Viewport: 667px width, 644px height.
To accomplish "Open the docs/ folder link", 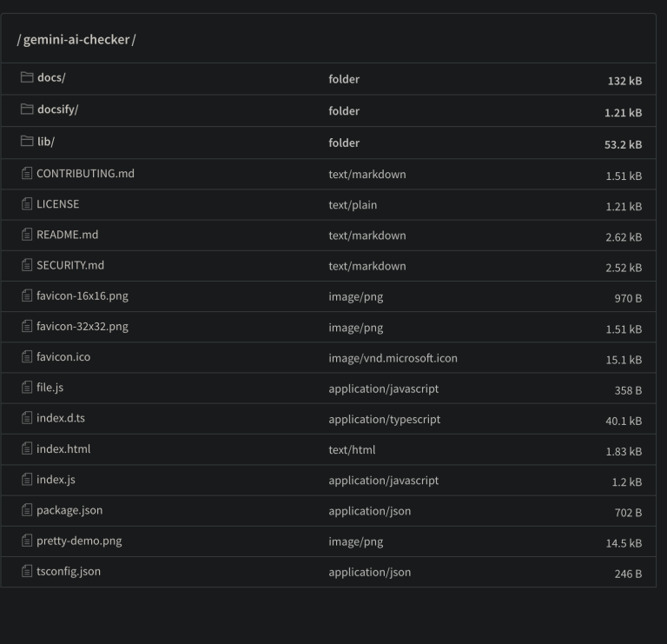I will (51, 77).
